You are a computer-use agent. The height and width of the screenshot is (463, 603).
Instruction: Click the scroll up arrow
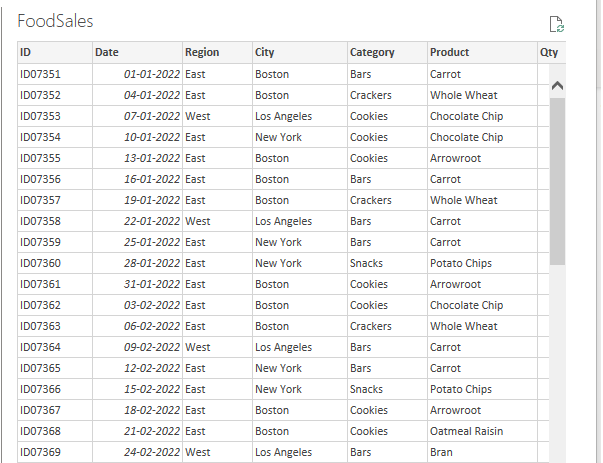(x=557, y=86)
